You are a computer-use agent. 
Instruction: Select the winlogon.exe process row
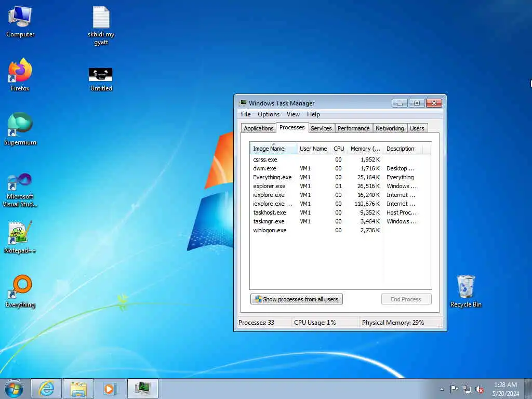coord(341,230)
